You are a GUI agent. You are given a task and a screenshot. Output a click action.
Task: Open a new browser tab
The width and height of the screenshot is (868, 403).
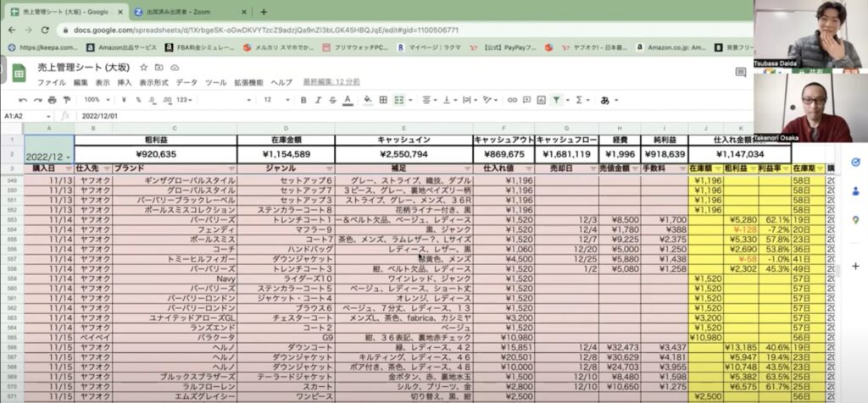pyautogui.click(x=264, y=12)
